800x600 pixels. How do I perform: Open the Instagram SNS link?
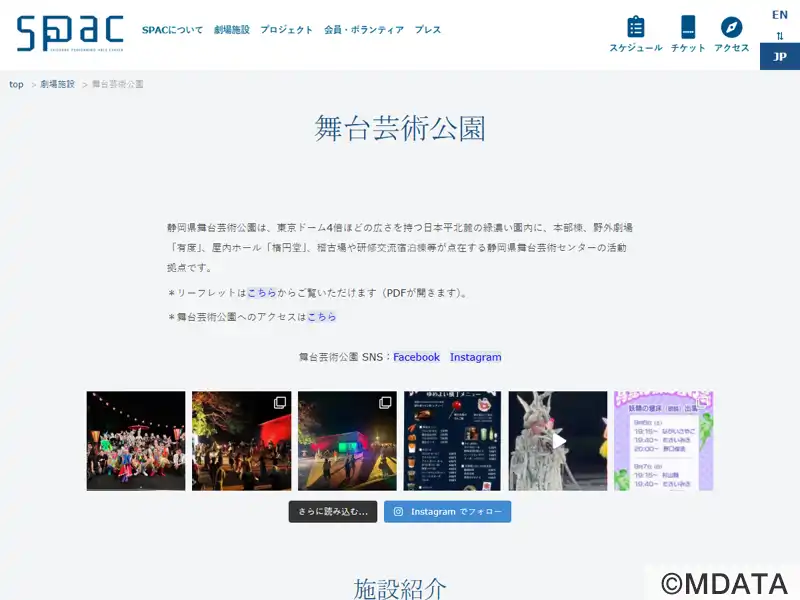coord(476,357)
